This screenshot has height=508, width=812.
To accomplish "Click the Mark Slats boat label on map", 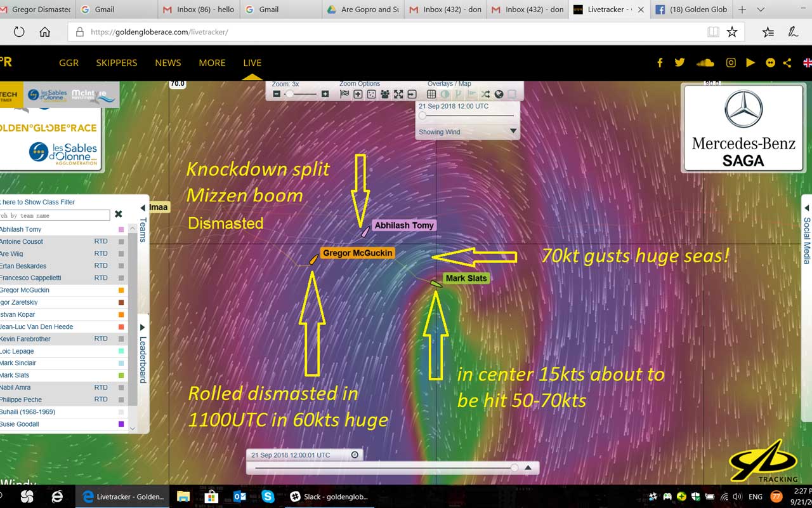I will click(x=466, y=278).
